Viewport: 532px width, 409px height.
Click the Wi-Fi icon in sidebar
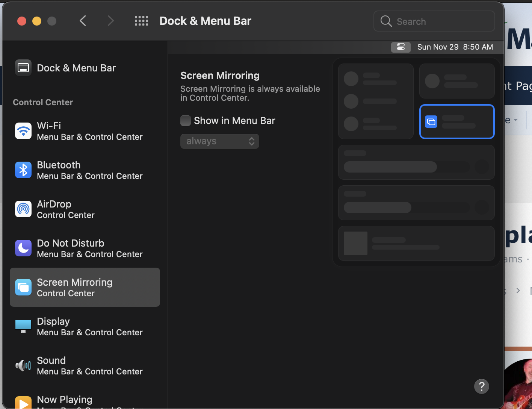coord(23,131)
